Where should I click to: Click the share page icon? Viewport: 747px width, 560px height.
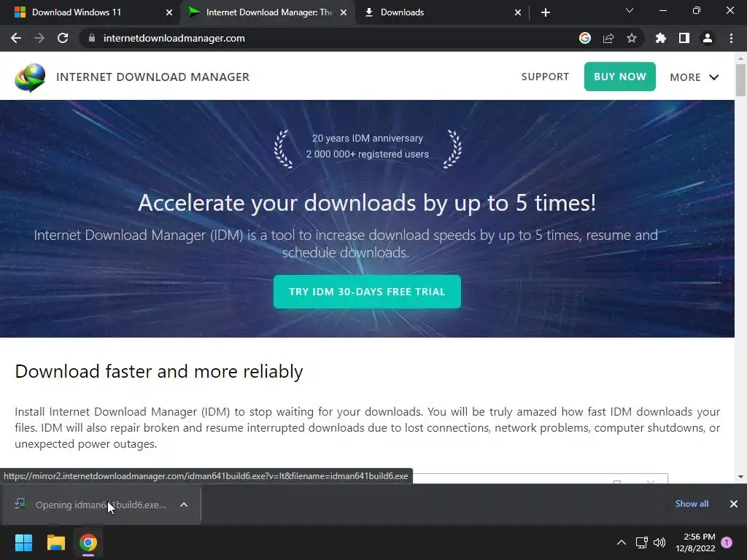point(608,38)
